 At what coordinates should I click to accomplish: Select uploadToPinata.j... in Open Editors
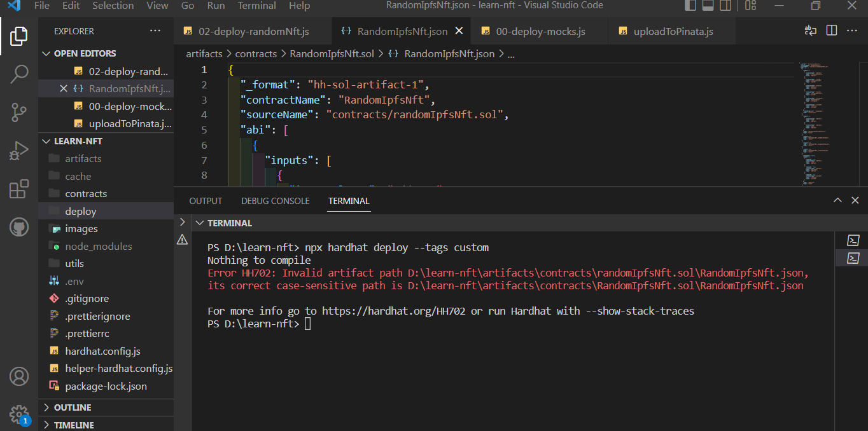point(106,123)
